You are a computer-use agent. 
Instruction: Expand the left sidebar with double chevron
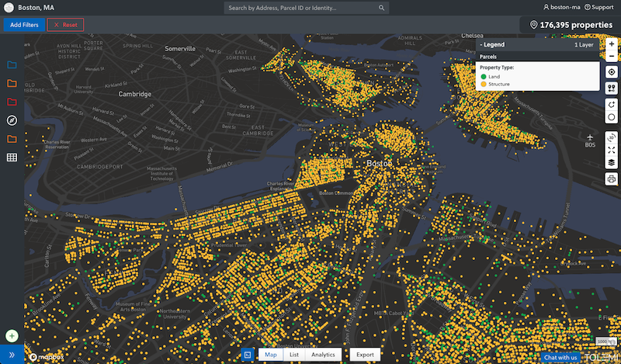[12, 355]
